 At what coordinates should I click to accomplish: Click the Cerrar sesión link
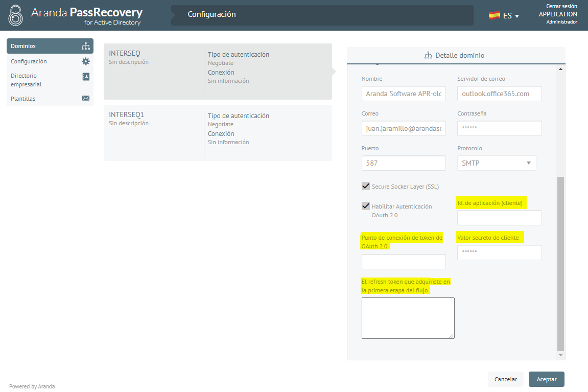click(x=561, y=6)
